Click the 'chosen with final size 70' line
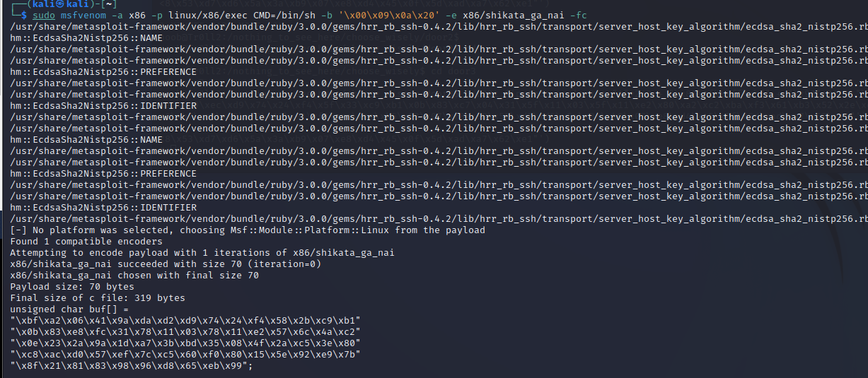 (134, 276)
